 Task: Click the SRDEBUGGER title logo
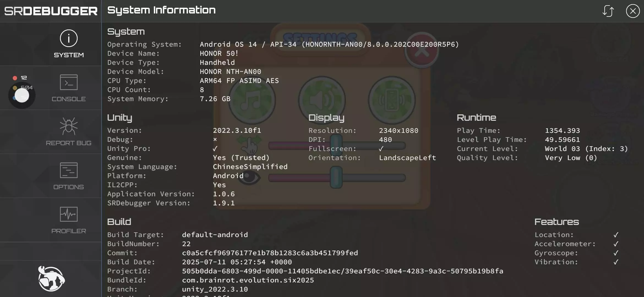click(51, 11)
